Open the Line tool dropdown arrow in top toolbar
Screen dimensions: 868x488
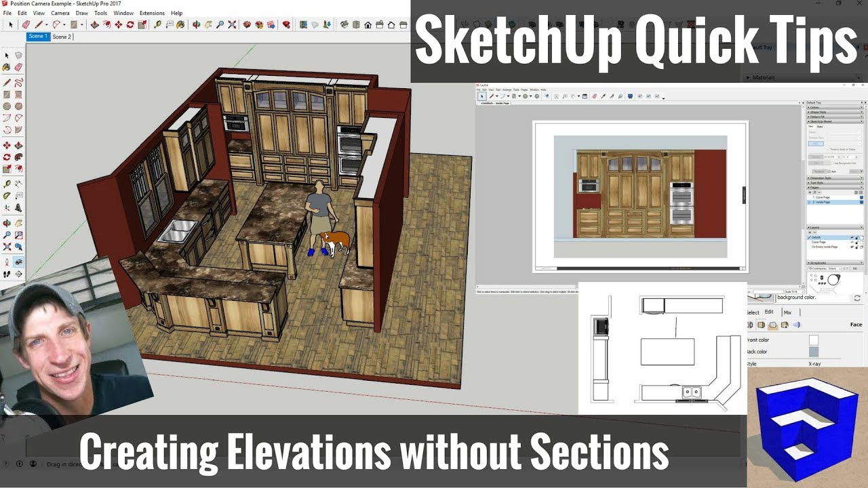pos(47,24)
